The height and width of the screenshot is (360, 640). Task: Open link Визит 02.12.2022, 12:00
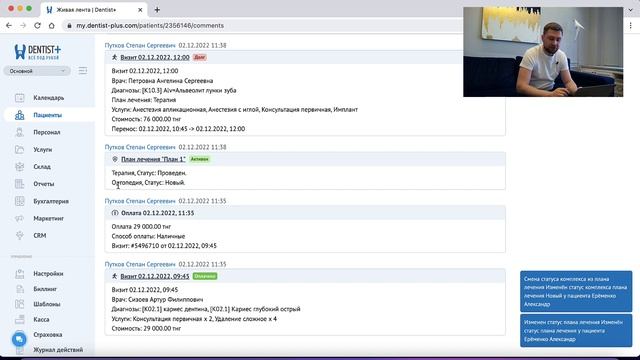[155, 58]
